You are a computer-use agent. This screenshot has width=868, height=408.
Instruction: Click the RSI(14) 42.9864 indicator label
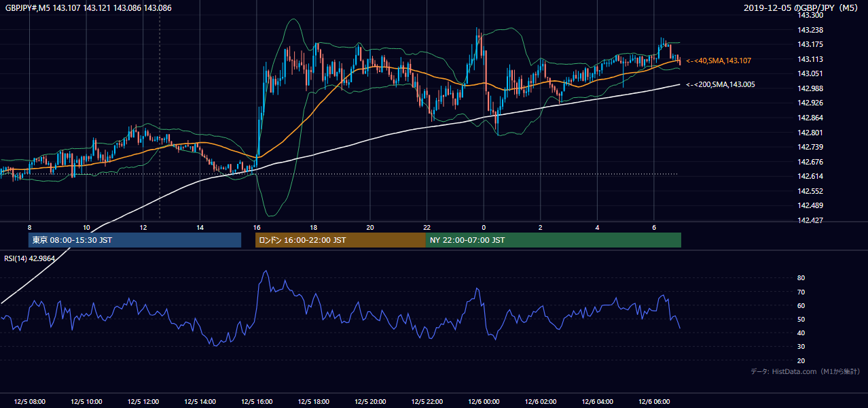pos(29,258)
